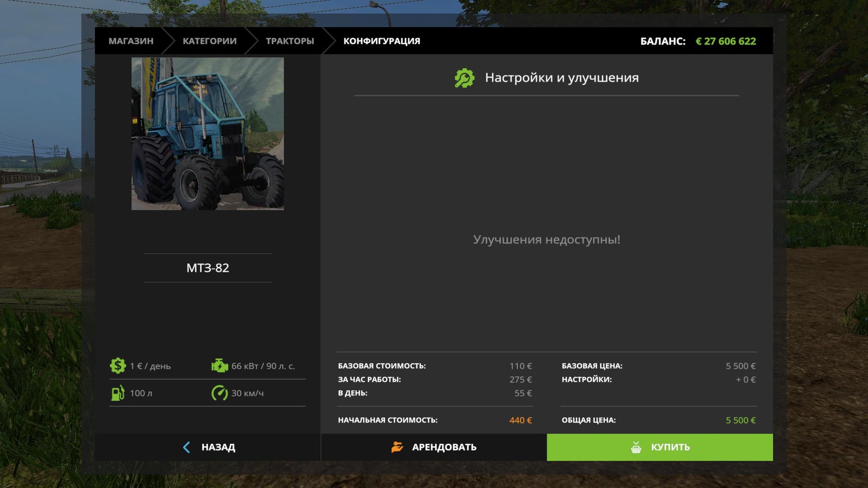Click the max speed gauge icon

click(219, 393)
